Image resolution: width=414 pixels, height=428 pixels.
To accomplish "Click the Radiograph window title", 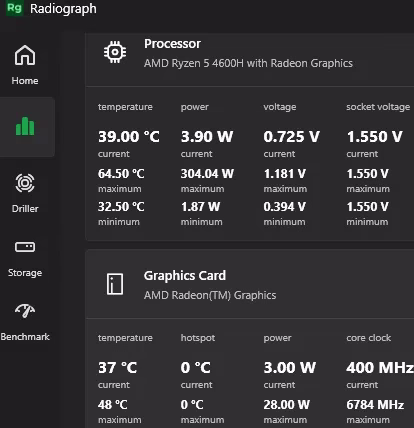I will 63,9.
